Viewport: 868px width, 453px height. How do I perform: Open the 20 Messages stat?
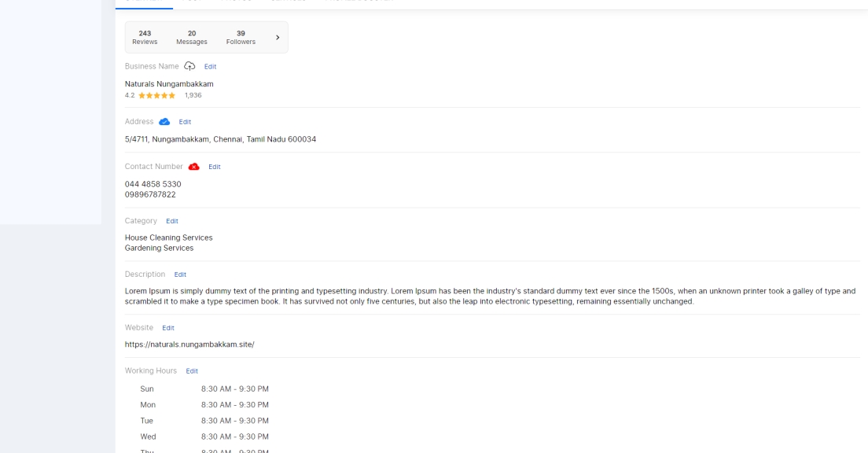(192, 38)
